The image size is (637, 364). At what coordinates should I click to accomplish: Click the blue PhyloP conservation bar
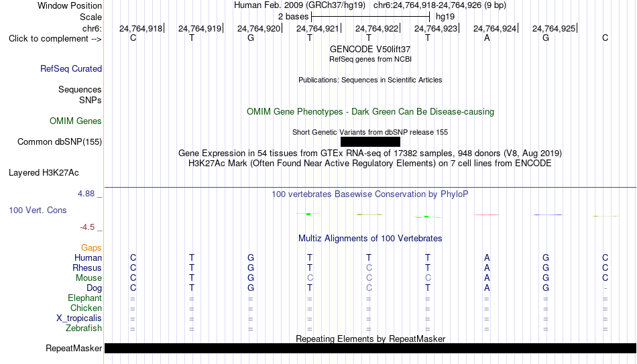[x=548, y=215]
